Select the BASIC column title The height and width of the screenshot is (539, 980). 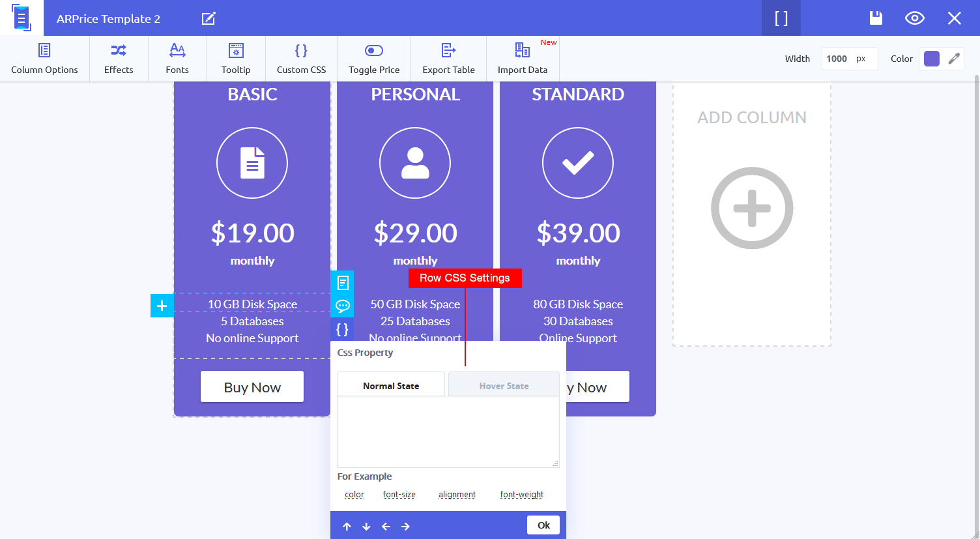252,95
